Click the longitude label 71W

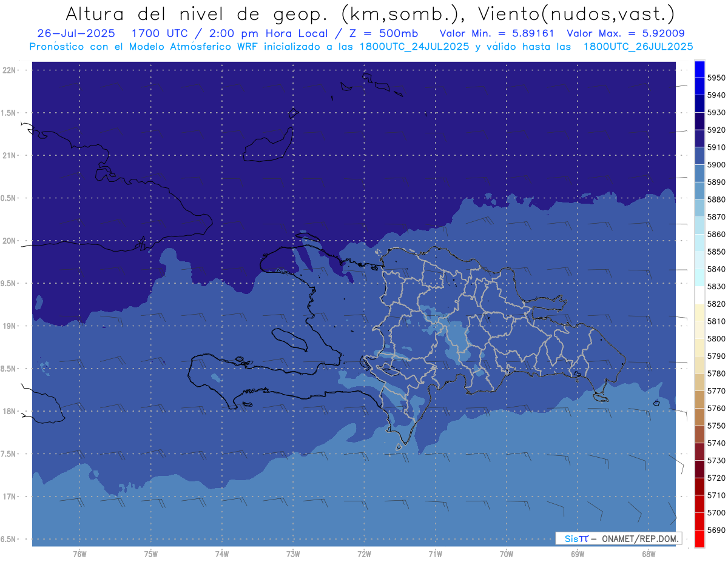click(x=435, y=554)
